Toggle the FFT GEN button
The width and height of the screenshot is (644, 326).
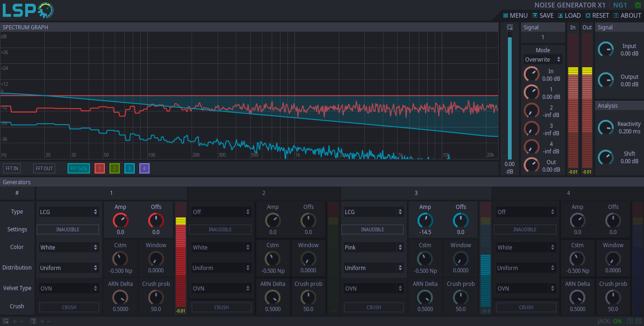coord(79,168)
